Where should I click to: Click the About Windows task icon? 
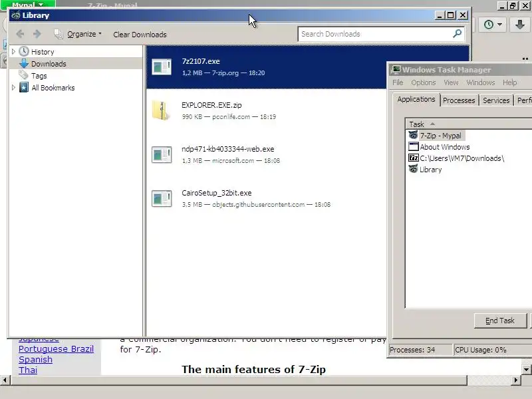413,146
